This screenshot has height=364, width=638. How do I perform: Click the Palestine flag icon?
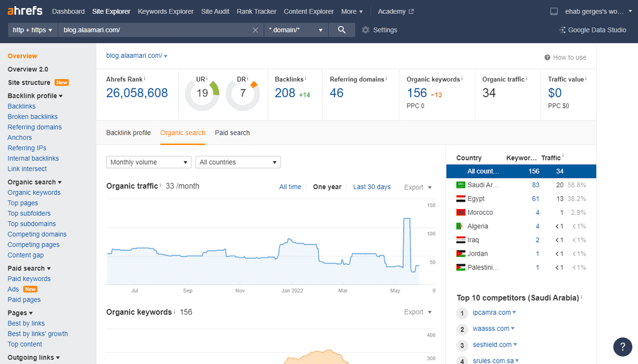[460, 268]
